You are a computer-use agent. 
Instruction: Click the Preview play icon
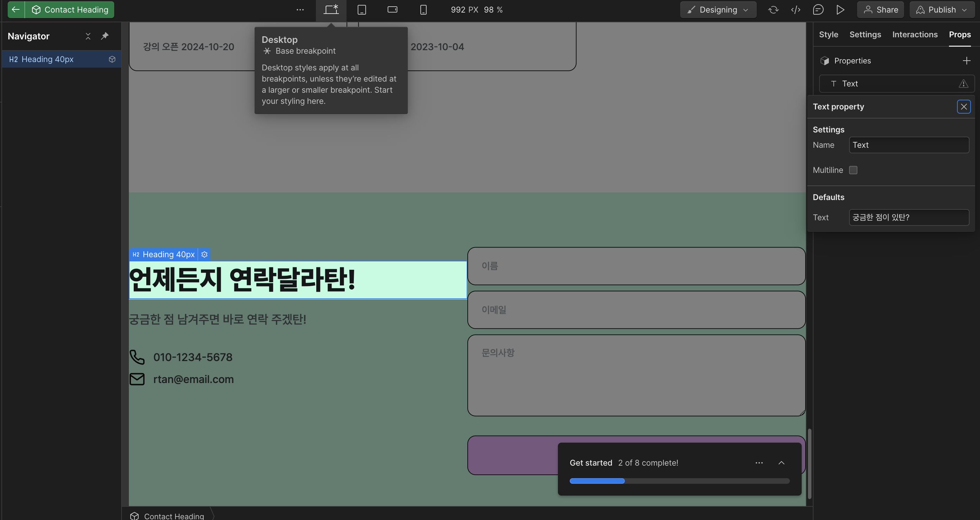840,9
